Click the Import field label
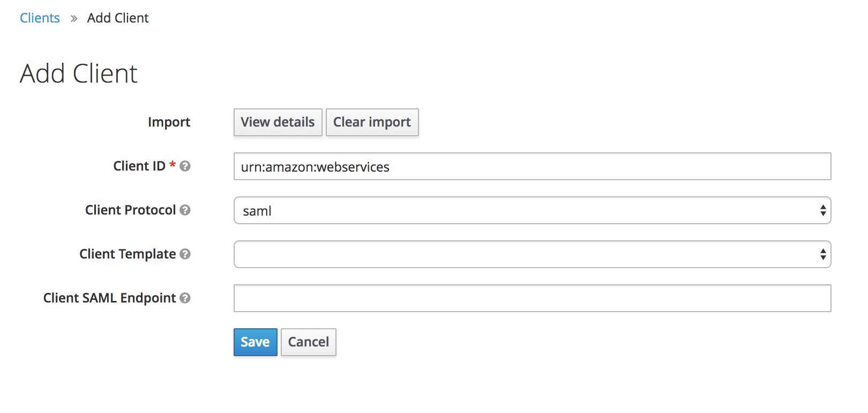The image size is (868, 413). tap(169, 122)
